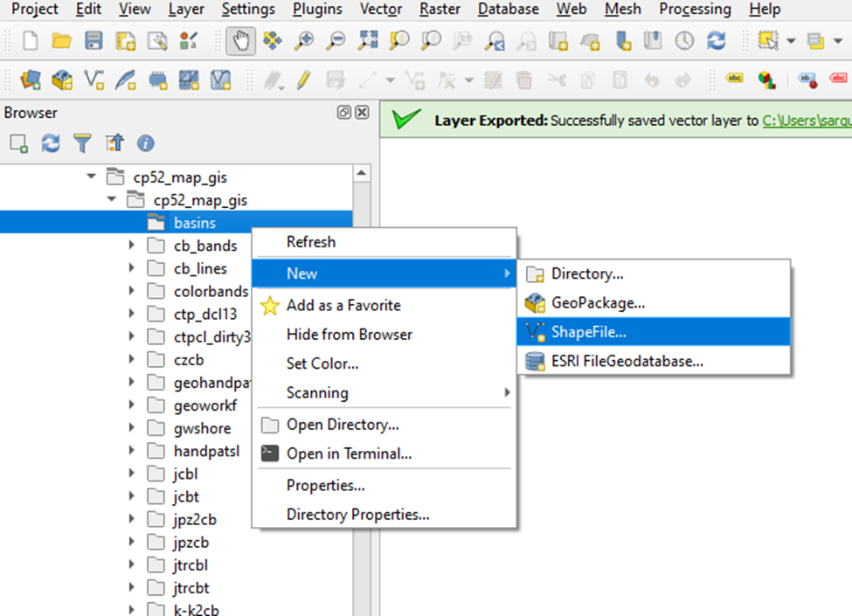Choose ESRI FileGeodatabase... in the submenu
This screenshot has height=616, width=852.
654,361
